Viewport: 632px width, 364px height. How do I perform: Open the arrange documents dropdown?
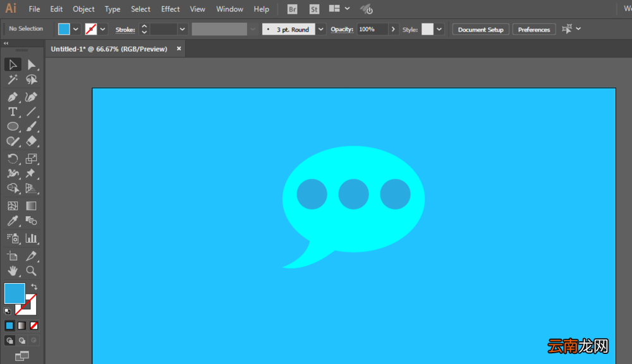339,8
